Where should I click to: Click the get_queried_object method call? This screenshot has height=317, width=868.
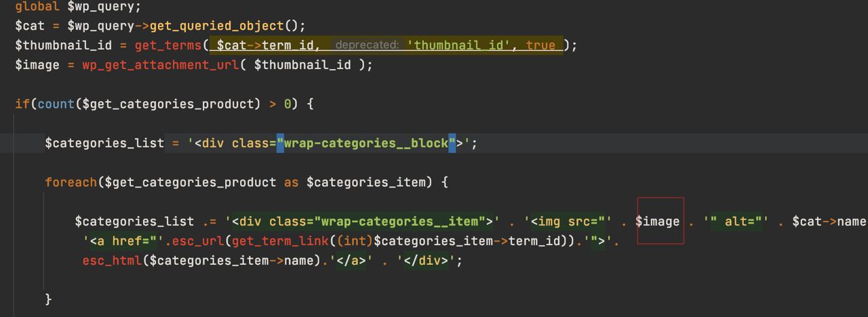(216, 26)
